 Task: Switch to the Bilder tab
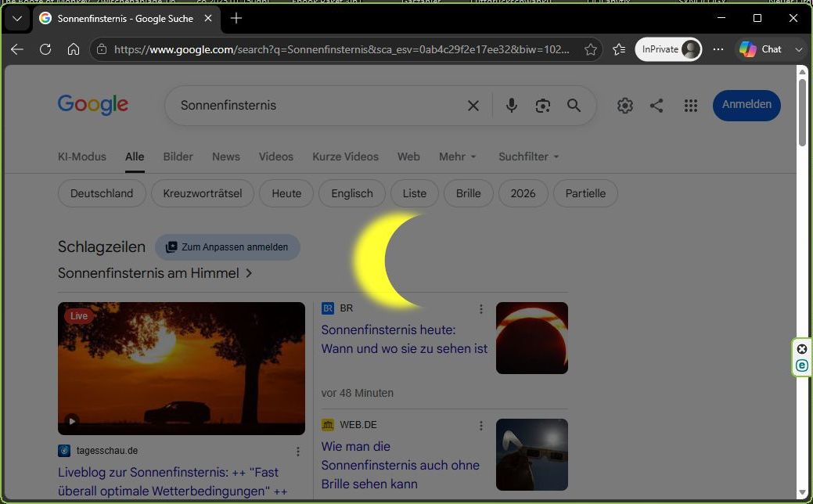[178, 157]
